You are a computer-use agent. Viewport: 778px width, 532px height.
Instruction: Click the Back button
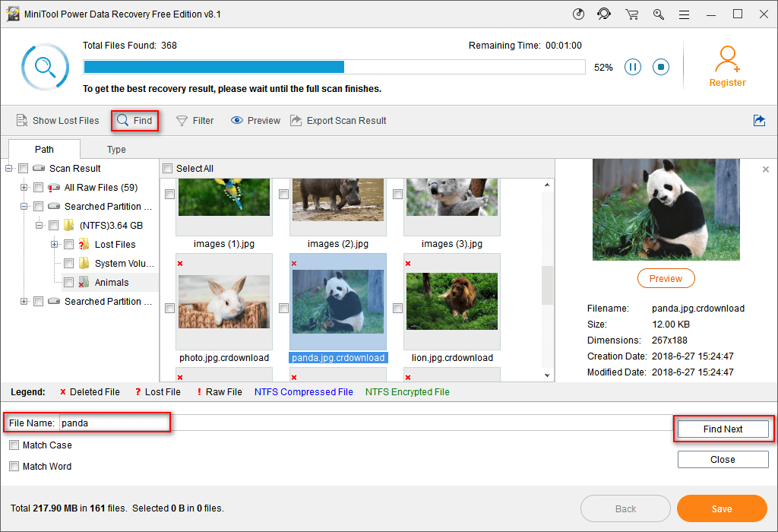[626, 508]
